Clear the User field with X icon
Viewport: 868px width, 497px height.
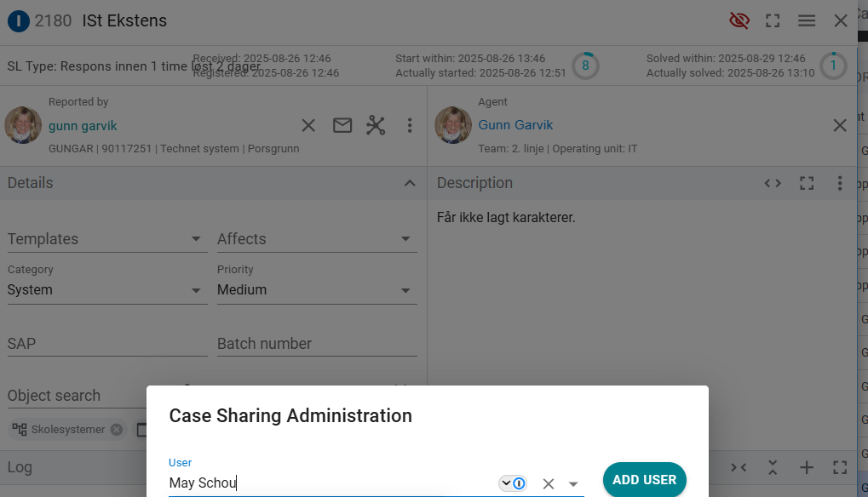coord(549,483)
